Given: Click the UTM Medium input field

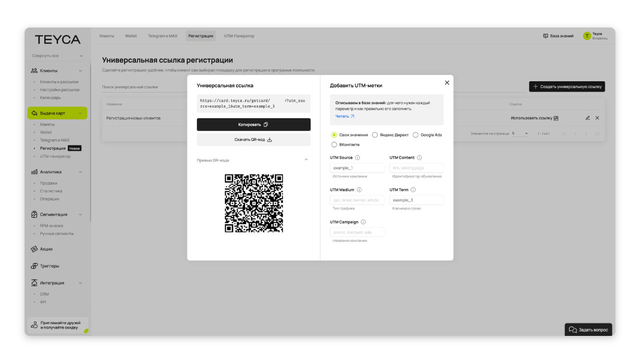Looking at the screenshot, I should coord(357,200).
